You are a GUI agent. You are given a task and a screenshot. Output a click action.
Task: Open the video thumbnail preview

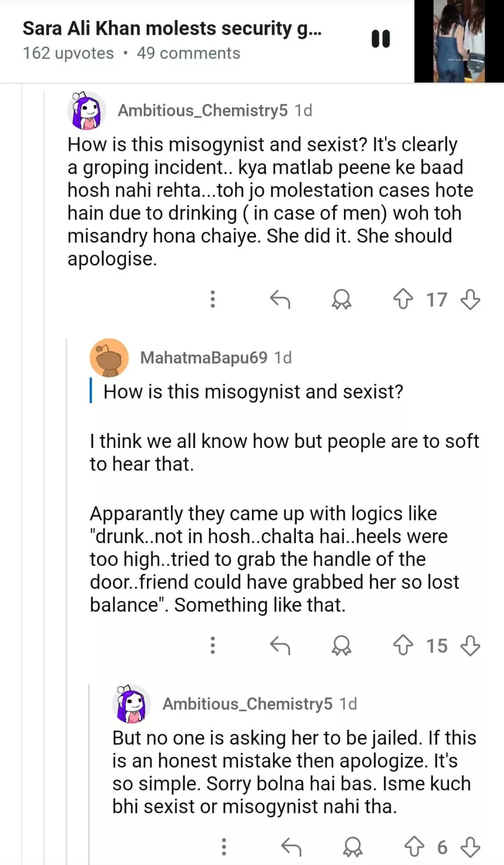tap(459, 41)
